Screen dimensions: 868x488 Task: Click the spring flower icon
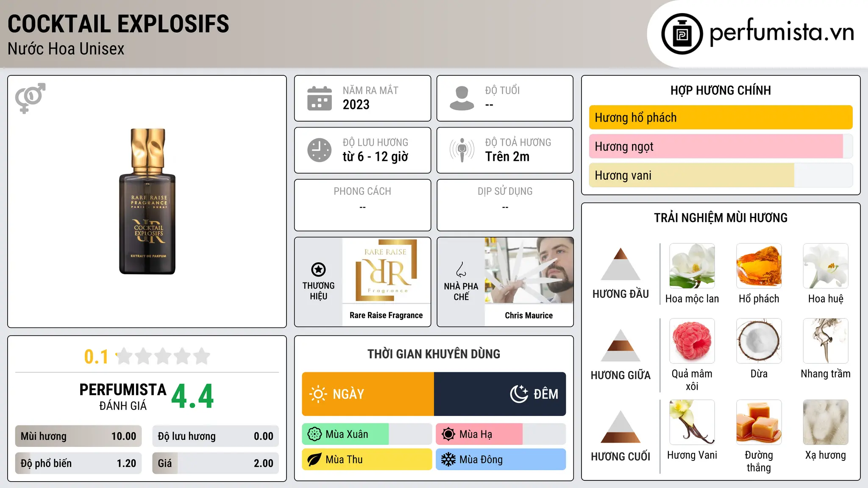pyautogui.click(x=314, y=434)
